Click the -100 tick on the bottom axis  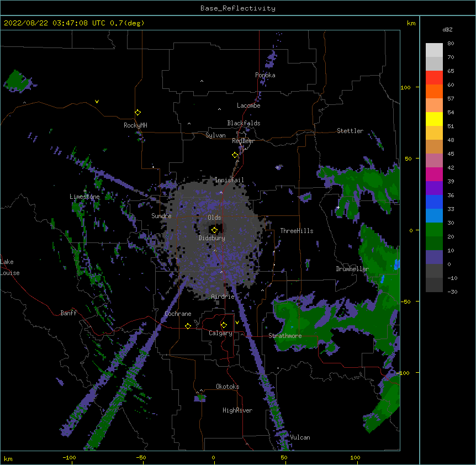coord(69,457)
